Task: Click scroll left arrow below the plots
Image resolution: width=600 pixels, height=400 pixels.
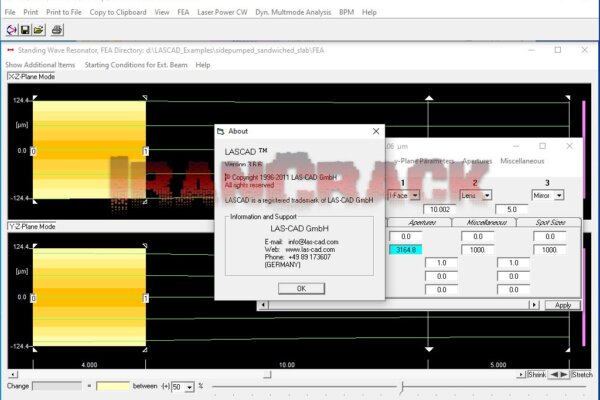Action: coord(13,375)
